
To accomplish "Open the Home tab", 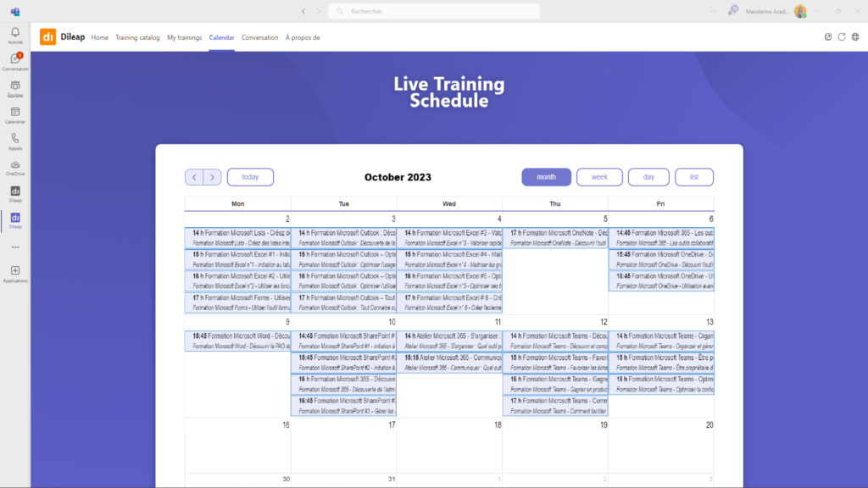I will click(100, 37).
